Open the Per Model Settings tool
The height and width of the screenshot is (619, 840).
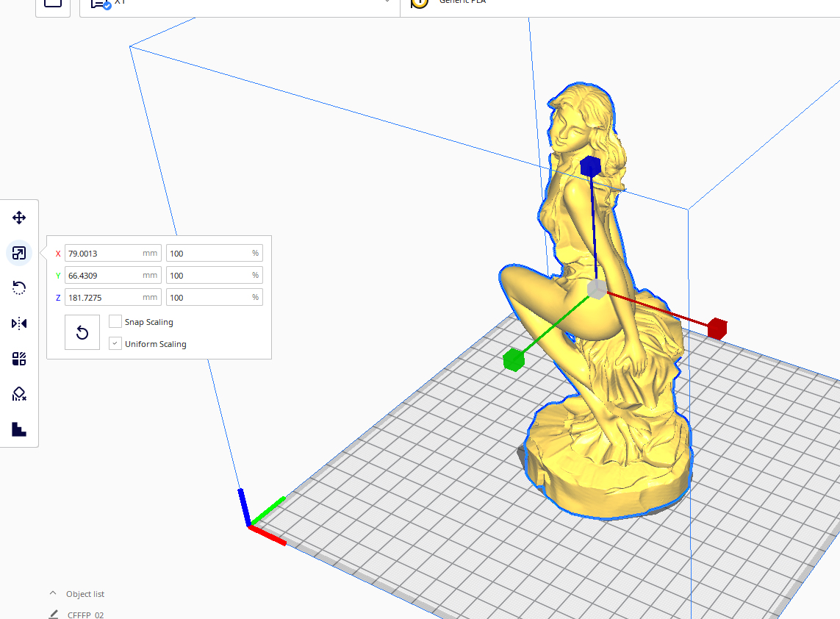click(x=19, y=359)
